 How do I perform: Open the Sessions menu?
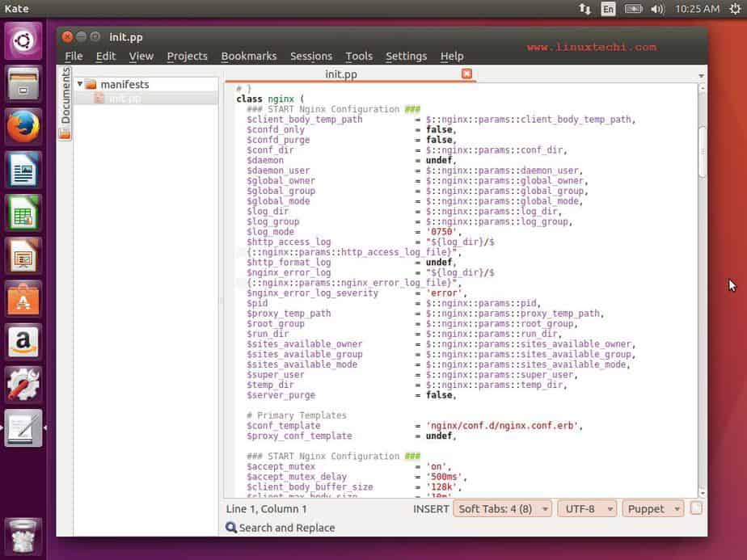(311, 56)
